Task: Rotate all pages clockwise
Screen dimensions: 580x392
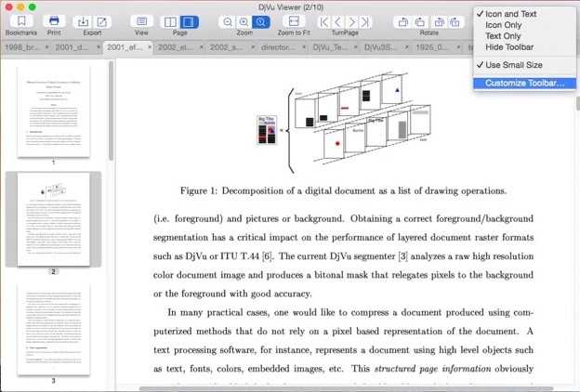Action: [x=455, y=22]
